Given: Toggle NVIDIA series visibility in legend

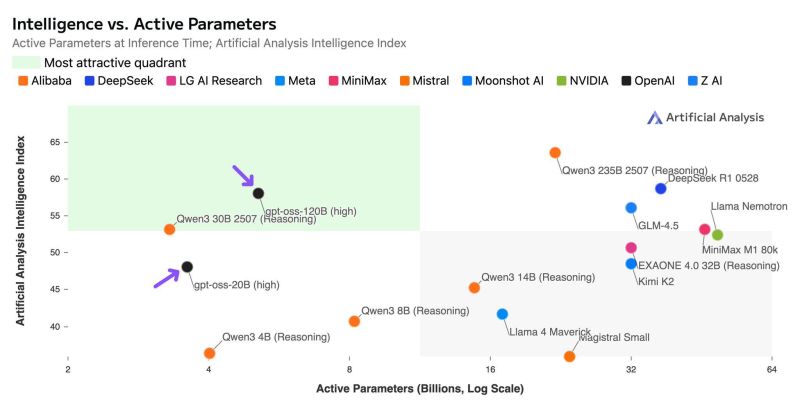Looking at the screenshot, I should [582, 81].
